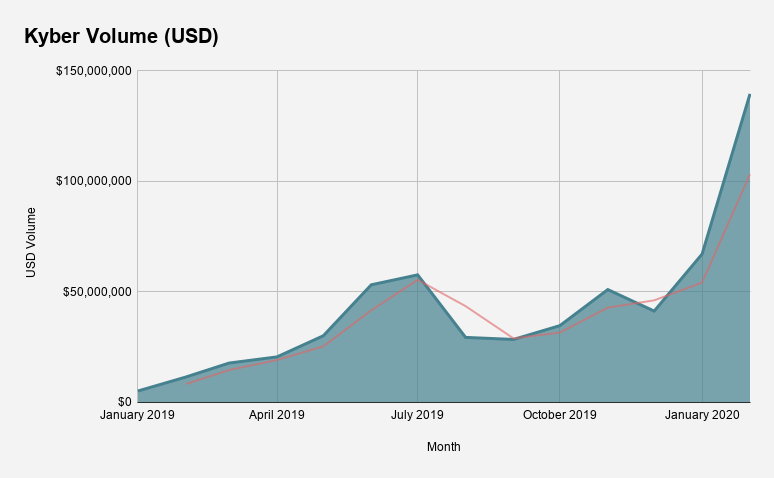Image resolution: width=774 pixels, height=478 pixels.
Task: Click the April 2019 x-axis label
Action: pyautogui.click(x=276, y=415)
